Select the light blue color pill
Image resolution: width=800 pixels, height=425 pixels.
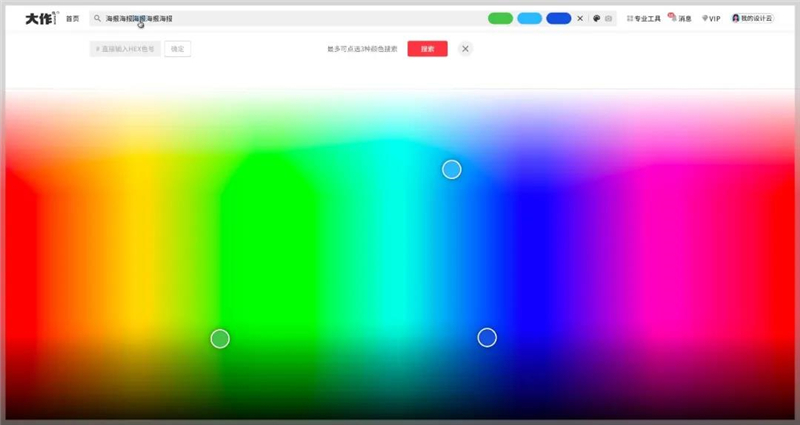click(530, 18)
